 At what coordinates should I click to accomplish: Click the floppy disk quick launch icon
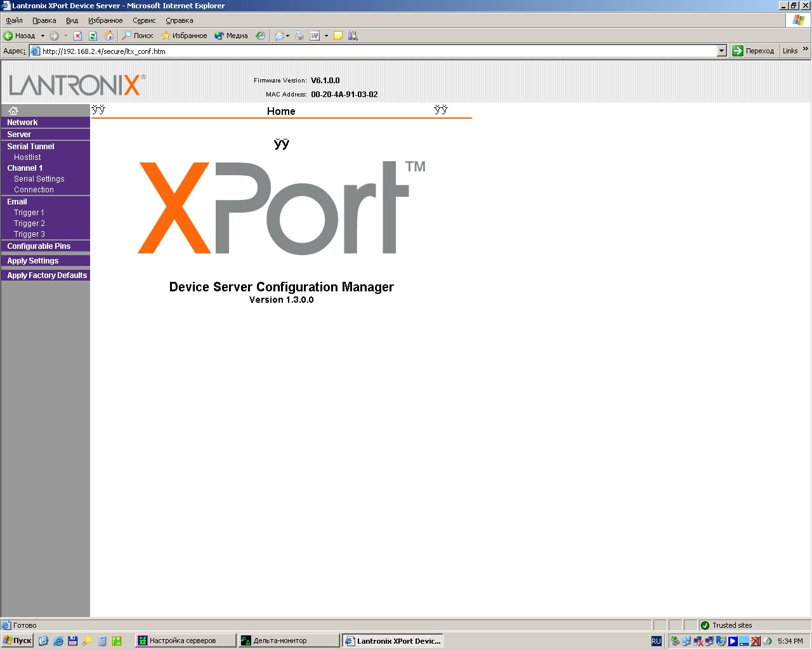[72, 641]
